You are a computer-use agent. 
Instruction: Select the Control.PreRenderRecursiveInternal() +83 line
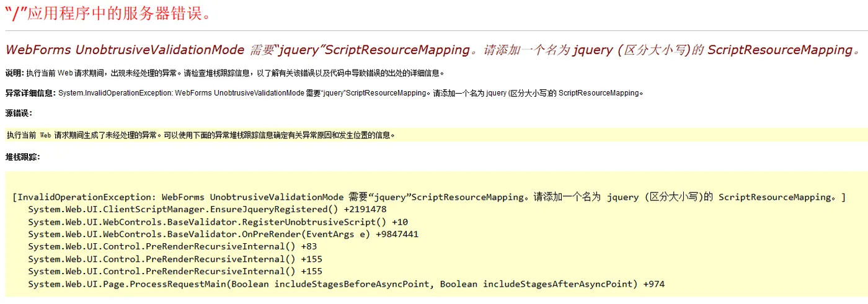pos(172,247)
